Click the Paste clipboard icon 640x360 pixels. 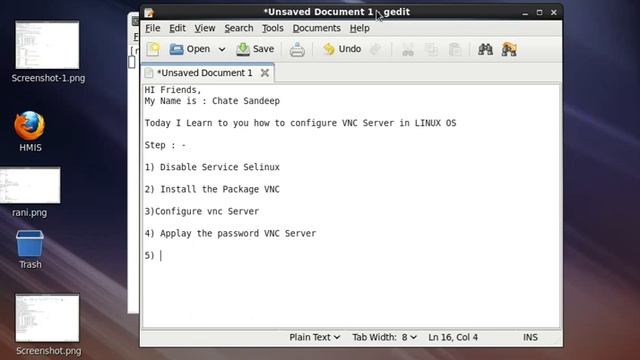455,49
